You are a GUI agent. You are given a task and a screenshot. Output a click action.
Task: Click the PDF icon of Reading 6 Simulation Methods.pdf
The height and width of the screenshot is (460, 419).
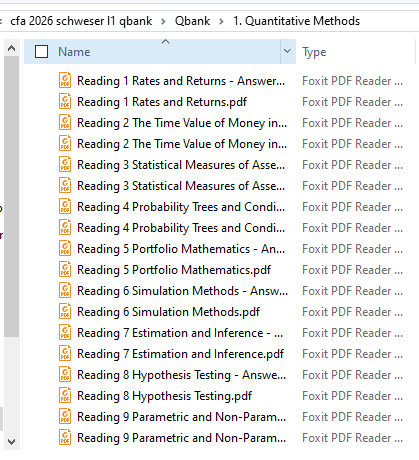pos(65,312)
